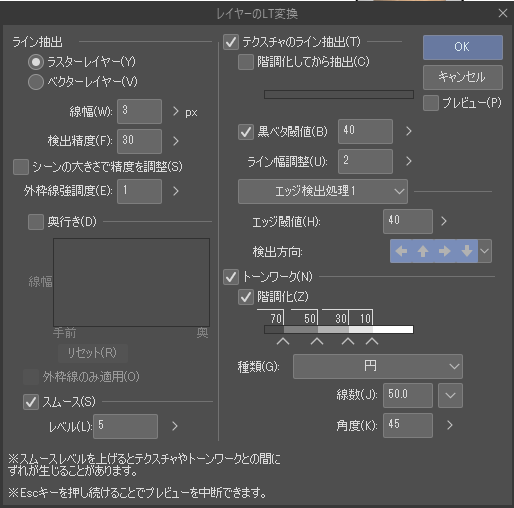514x508 pixels.
Task: Click the grayscale tone gradient bar
Action: pyautogui.click(x=339, y=330)
